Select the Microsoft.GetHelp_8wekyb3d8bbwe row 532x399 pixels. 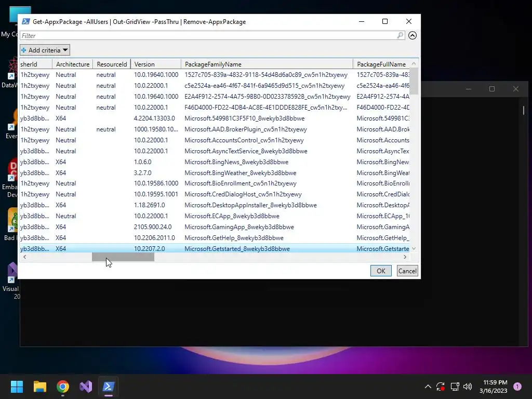tap(215, 238)
